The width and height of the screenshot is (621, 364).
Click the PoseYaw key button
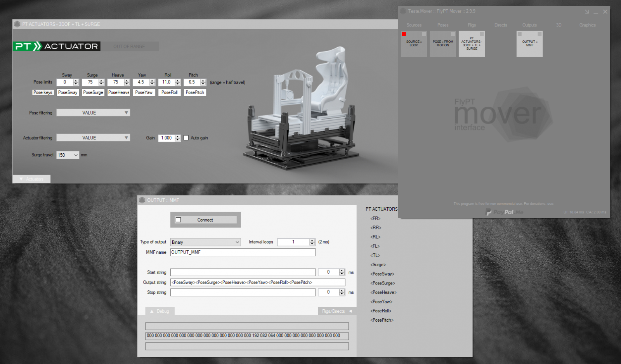(x=144, y=92)
